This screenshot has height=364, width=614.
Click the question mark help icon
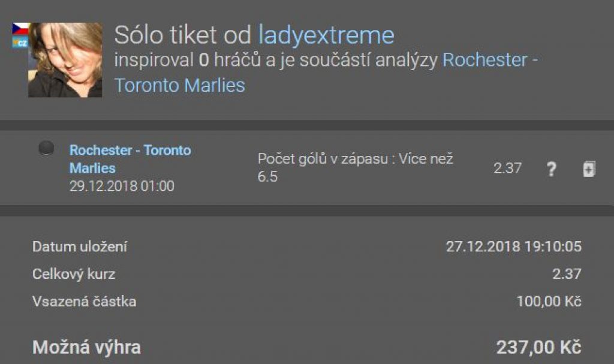pos(552,169)
